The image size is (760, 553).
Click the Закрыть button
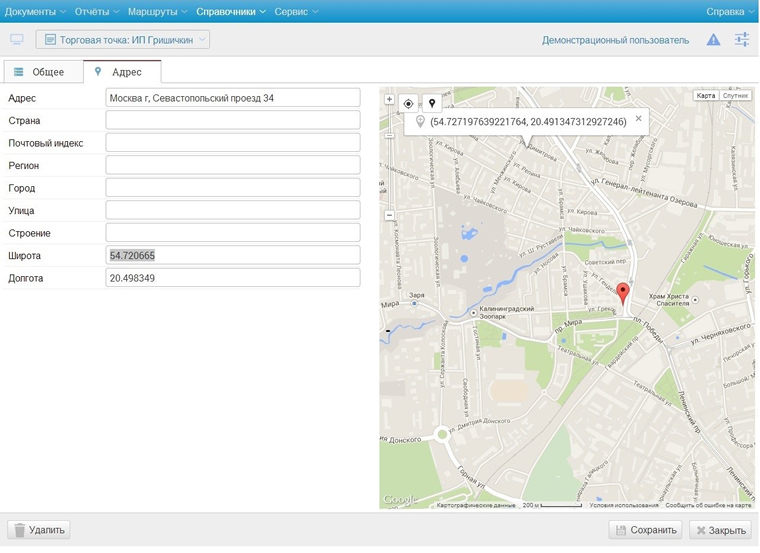pos(720,530)
